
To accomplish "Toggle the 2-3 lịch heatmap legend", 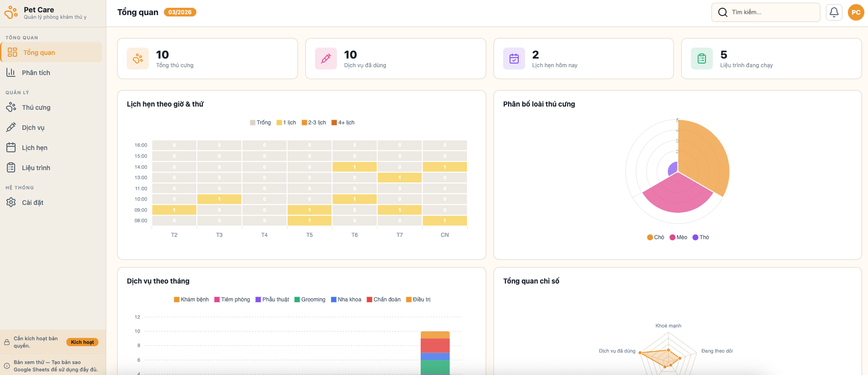I will (x=314, y=123).
